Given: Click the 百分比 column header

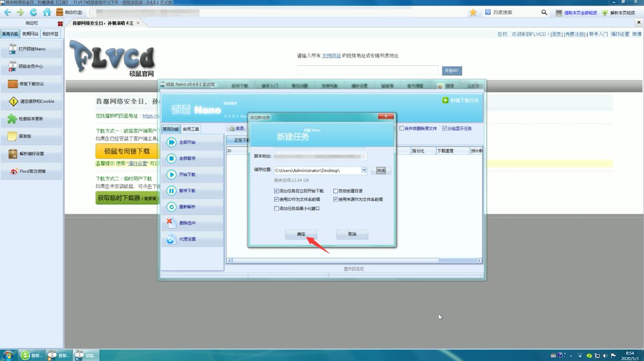Looking at the screenshot, I should (423, 151).
